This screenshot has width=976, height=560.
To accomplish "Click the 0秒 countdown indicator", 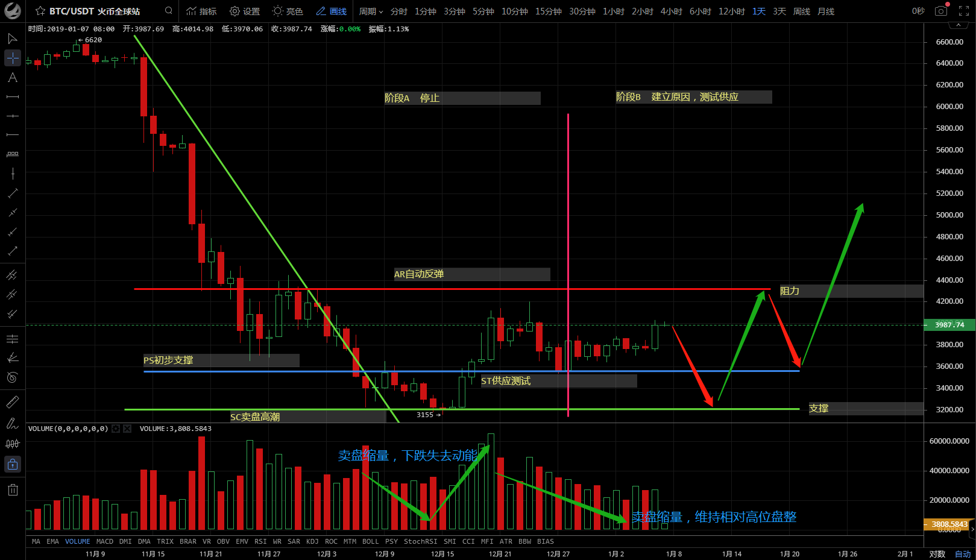I will click(x=918, y=11).
